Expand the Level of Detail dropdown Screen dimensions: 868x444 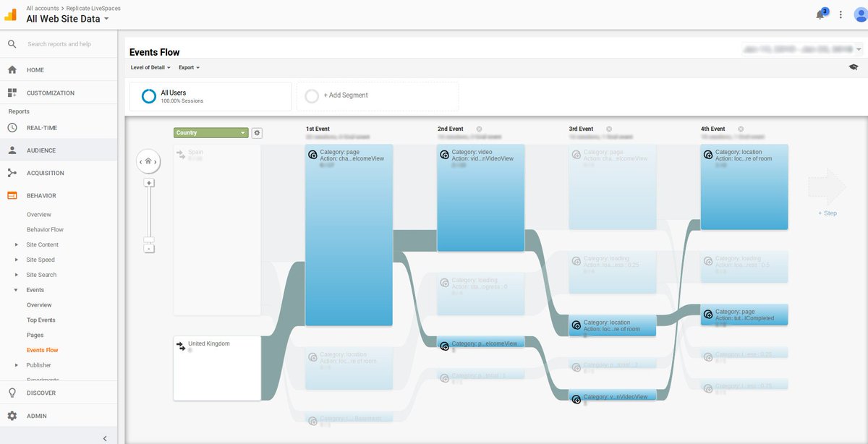[x=150, y=67]
